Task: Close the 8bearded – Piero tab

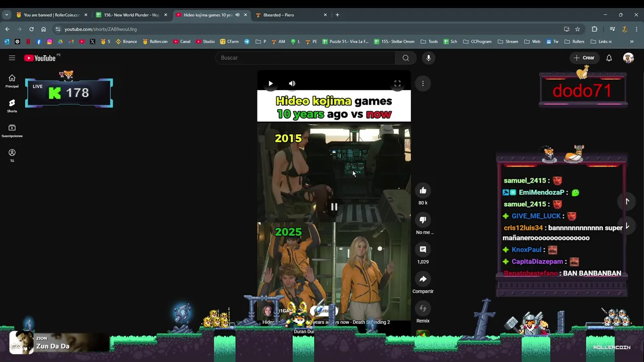Action: tap(325, 15)
